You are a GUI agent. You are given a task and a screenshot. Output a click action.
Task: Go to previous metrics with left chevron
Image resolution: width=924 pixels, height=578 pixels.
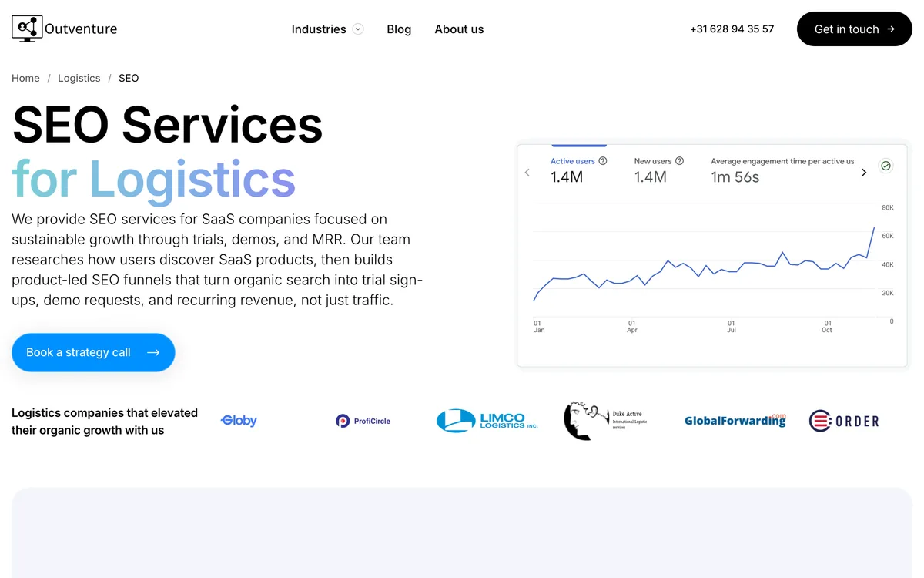pyautogui.click(x=527, y=173)
